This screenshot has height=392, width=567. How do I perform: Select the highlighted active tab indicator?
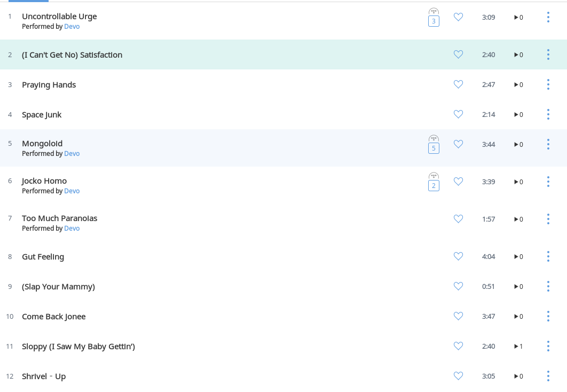pos(29,1)
